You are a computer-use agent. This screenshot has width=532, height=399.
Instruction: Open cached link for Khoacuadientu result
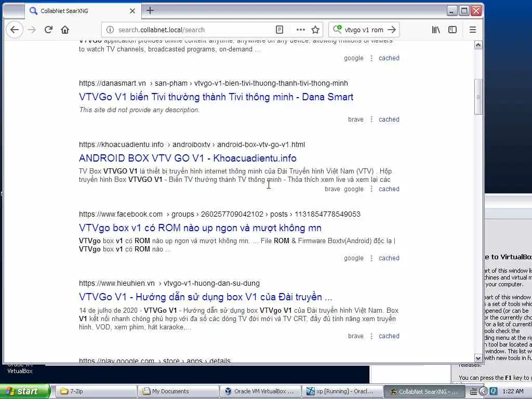pos(389,189)
